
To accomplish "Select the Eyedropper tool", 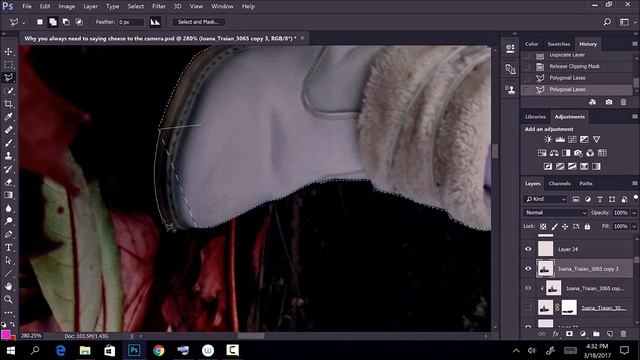I will (8, 117).
